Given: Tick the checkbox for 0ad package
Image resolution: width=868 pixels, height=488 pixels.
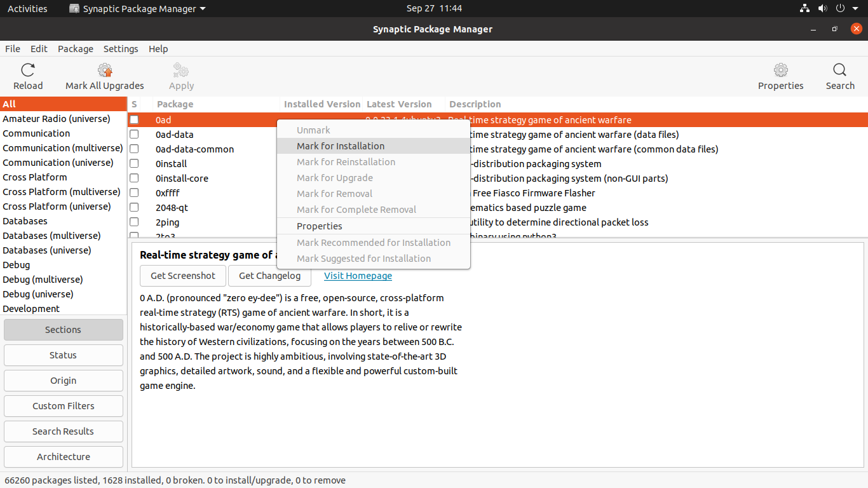Looking at the screenshot, I should [x=134, y=119].
